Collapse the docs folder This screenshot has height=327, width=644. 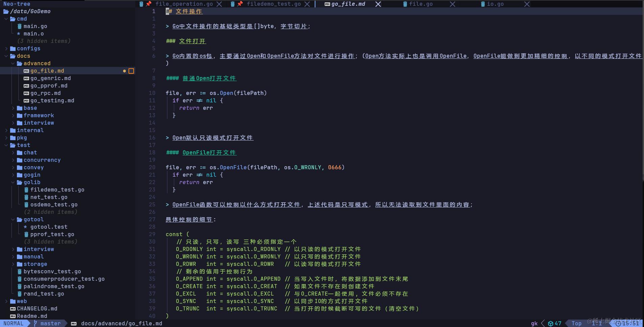(x=6, y=56)
